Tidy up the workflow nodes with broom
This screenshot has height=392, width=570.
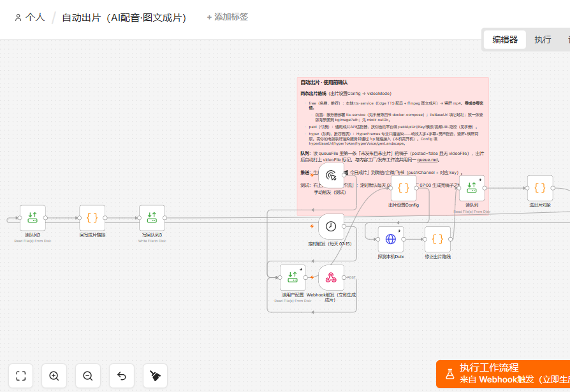[155, 375]
